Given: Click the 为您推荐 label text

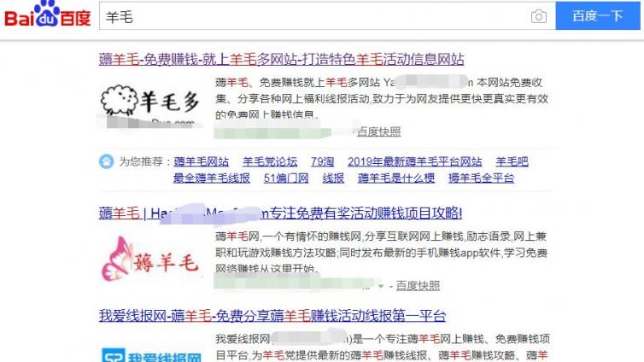Looking at the screenshot, I should (x=140, y=161).
